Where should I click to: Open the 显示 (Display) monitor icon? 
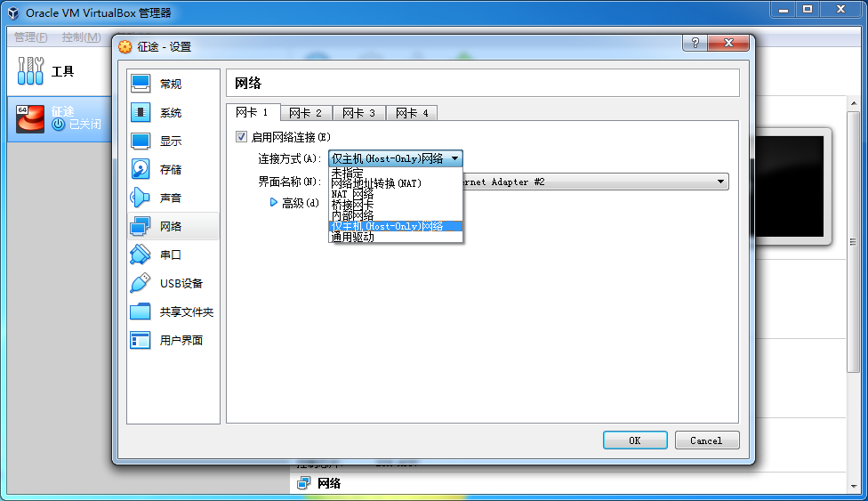141,141
